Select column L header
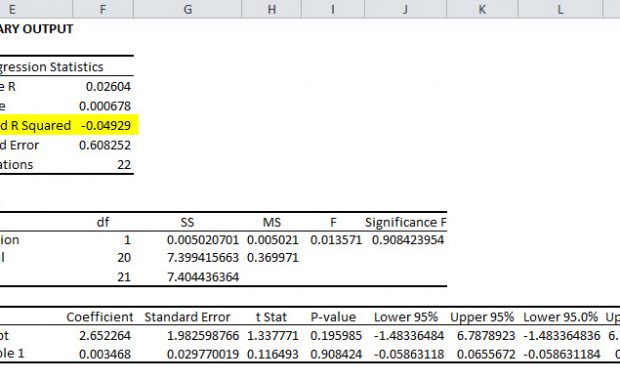Viewport: 620px width, 380px height. click(560, 9)
